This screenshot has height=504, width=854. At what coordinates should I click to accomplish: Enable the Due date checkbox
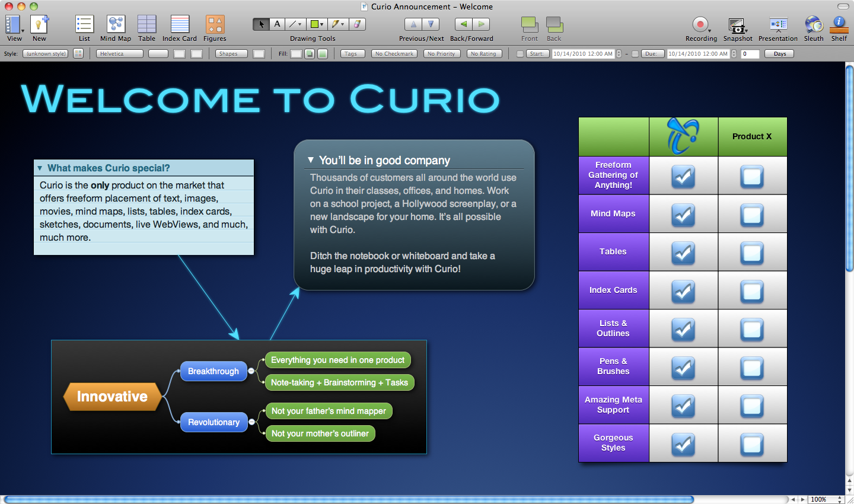(x=635, y=54)
